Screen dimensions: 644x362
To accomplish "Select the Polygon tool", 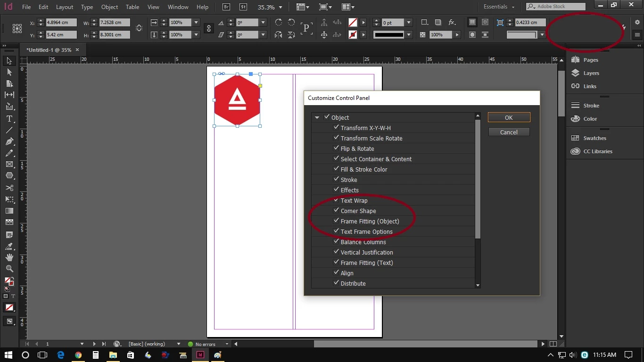I will 9,175.
